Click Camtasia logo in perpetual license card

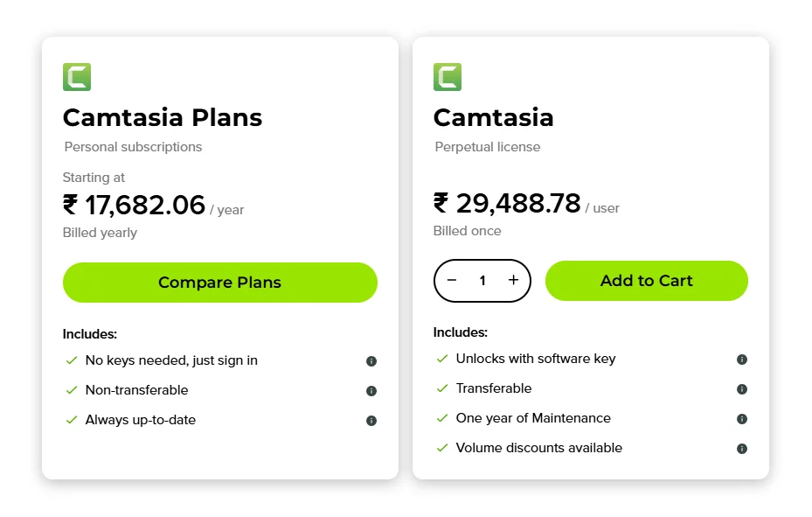pyautogui.click(x=448, y=77)
